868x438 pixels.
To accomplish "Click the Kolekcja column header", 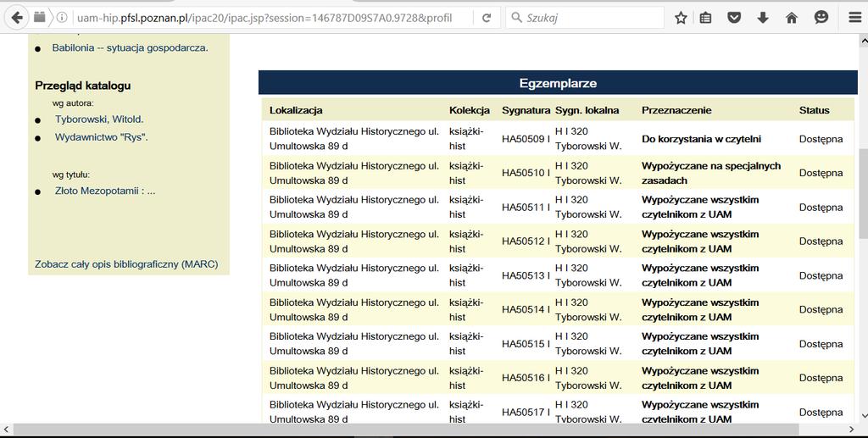I will pyautogui.click(x=470, y=111).
